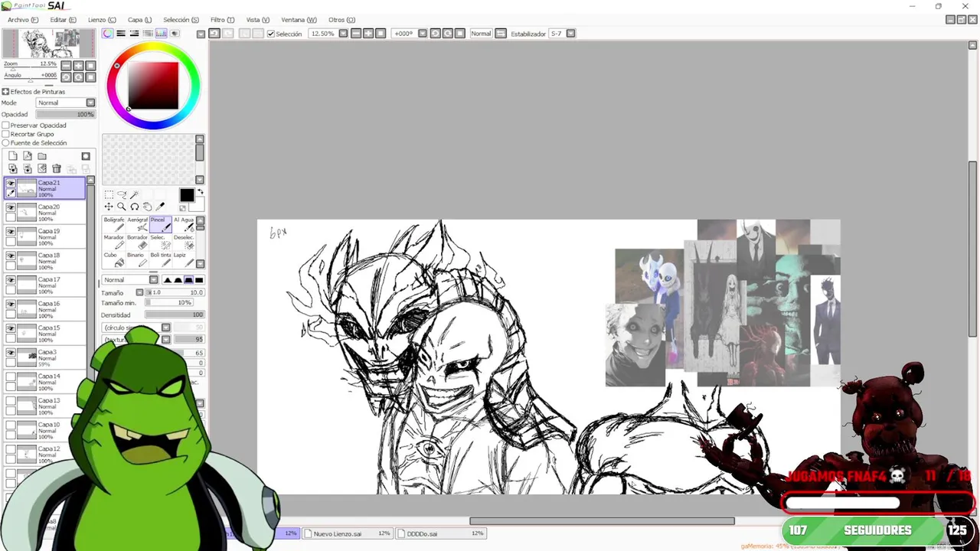Expand Efectos de Pinturas section
The width and height of the screenshot is (980, 551).
(5, 92)
